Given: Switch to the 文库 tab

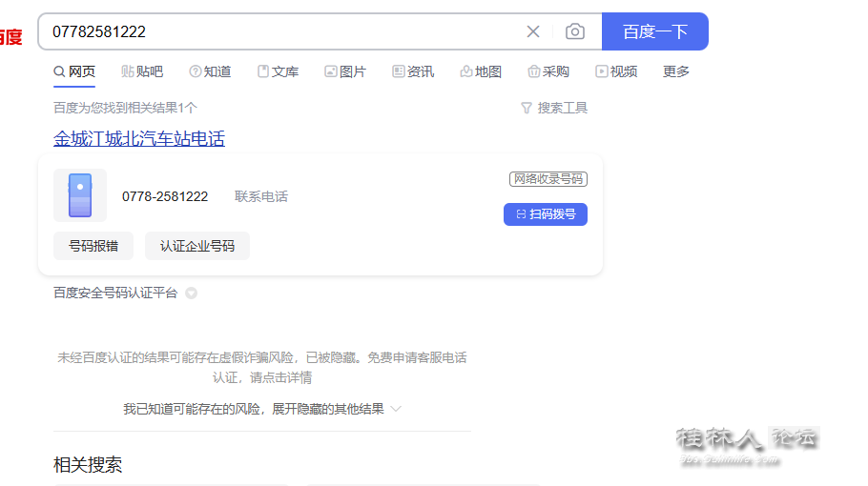Looking at the screenshot, I should (278, 71).
